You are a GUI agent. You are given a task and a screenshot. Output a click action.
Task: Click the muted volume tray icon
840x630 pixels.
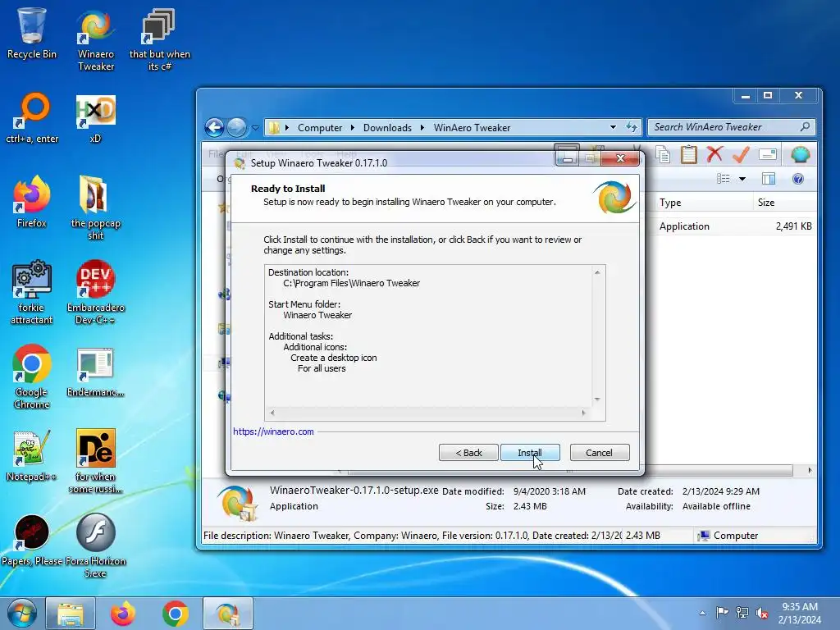coord(762,612)
